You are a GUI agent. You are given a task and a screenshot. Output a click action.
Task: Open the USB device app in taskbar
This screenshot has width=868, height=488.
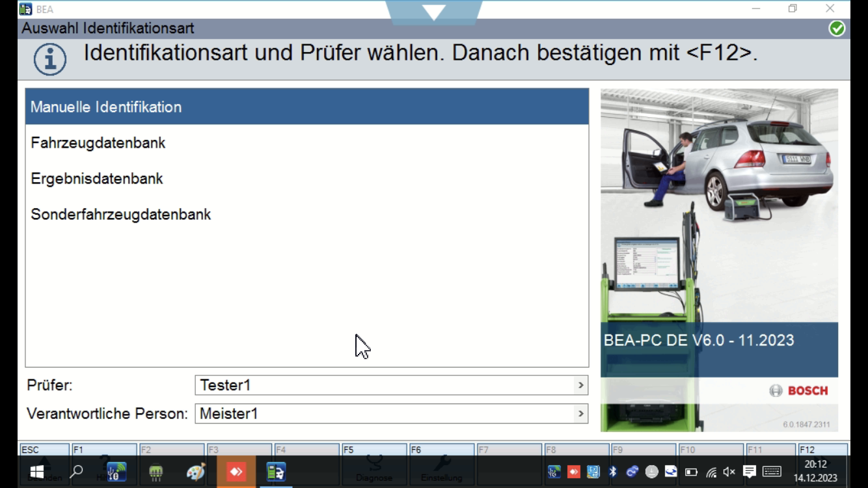[116, 472]
